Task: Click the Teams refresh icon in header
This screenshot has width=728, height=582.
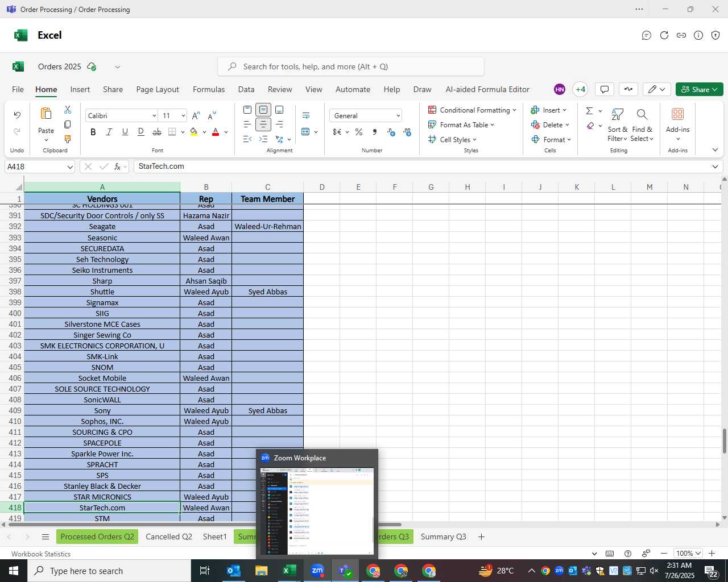Action: (x=664, y=35)
